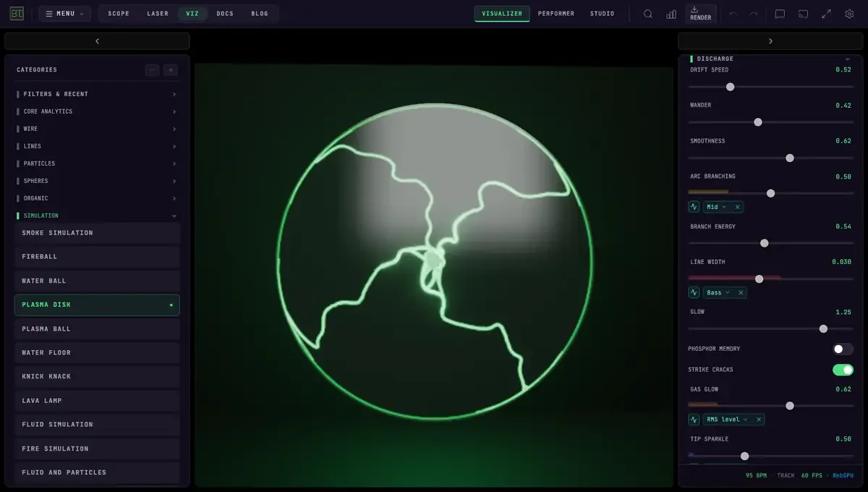Open the chat comment icon
The width and height of the screenshot is (868, 492).
click(780, 14)
